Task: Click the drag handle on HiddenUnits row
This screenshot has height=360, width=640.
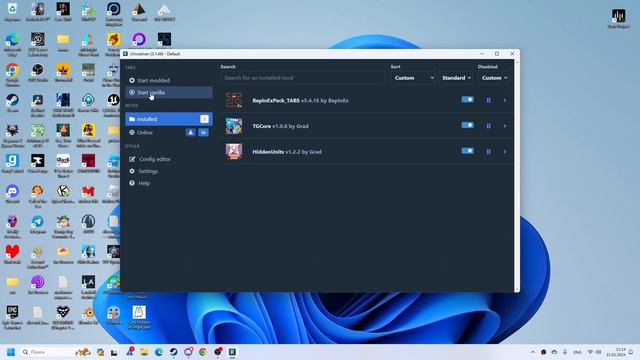Action: [488, 152]
